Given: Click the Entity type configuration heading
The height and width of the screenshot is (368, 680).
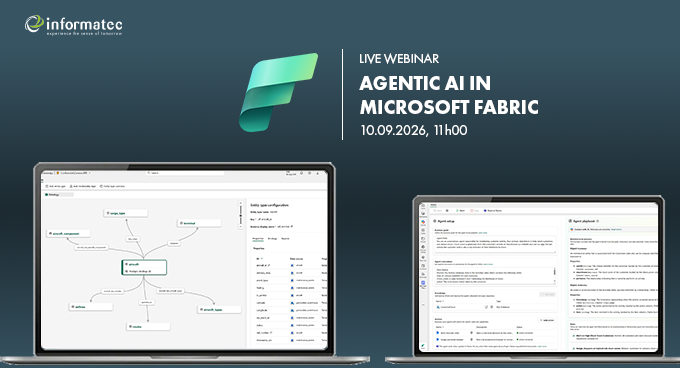Looking at the screenshot, I should (x=269, y=205).
